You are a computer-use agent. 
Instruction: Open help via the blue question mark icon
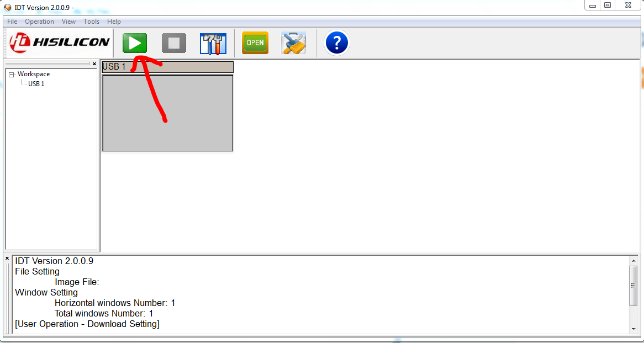pyautogui.click(x=337, y=43)
